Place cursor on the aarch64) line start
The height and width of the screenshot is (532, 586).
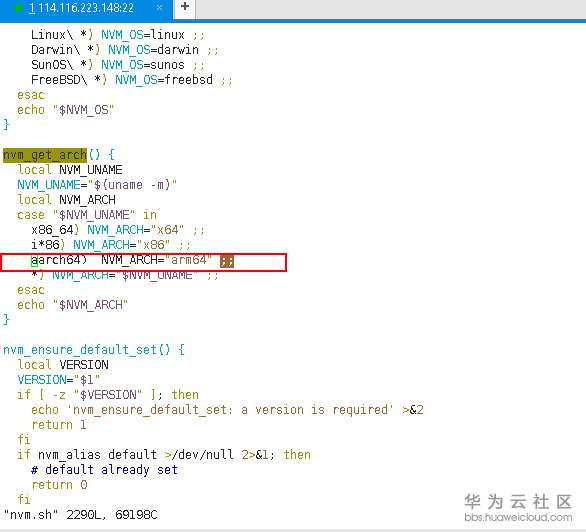pos(34,260)
